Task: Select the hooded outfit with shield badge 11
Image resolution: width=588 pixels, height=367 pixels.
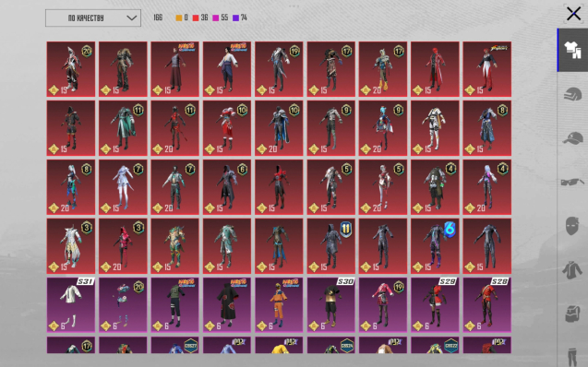Action: pos(331,246)
